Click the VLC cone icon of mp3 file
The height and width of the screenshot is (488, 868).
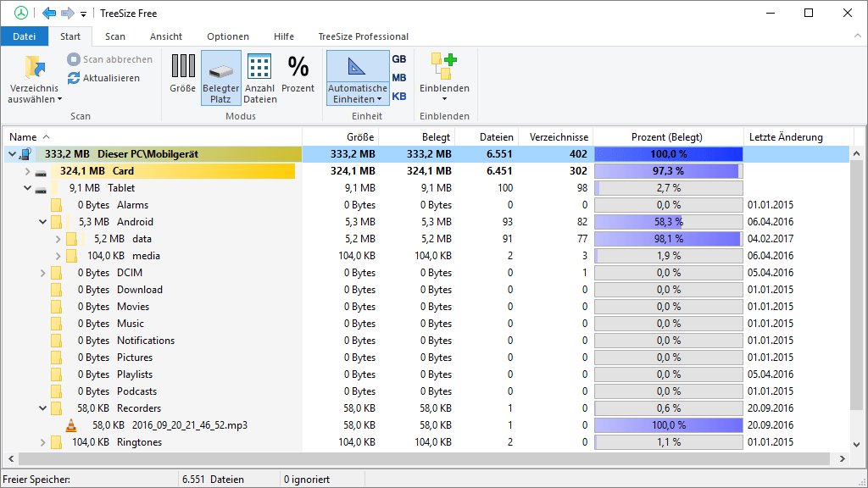tap(71, 425)
